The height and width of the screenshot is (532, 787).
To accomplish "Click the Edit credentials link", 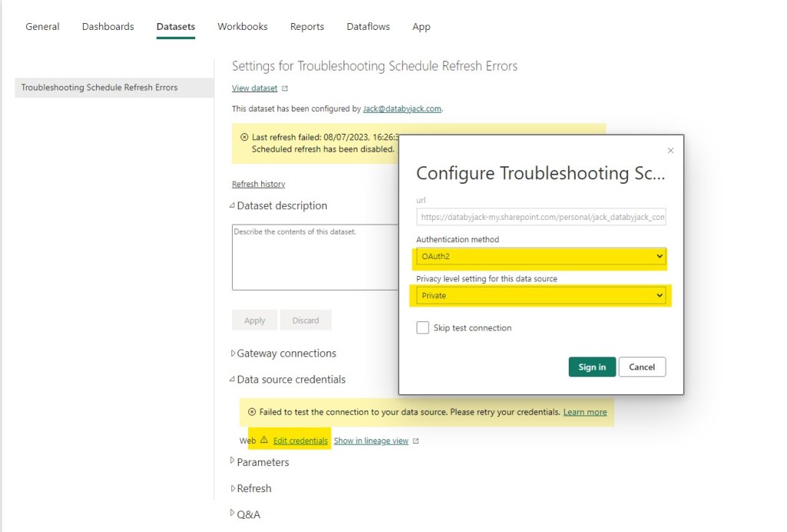I will tap(301, 441).
